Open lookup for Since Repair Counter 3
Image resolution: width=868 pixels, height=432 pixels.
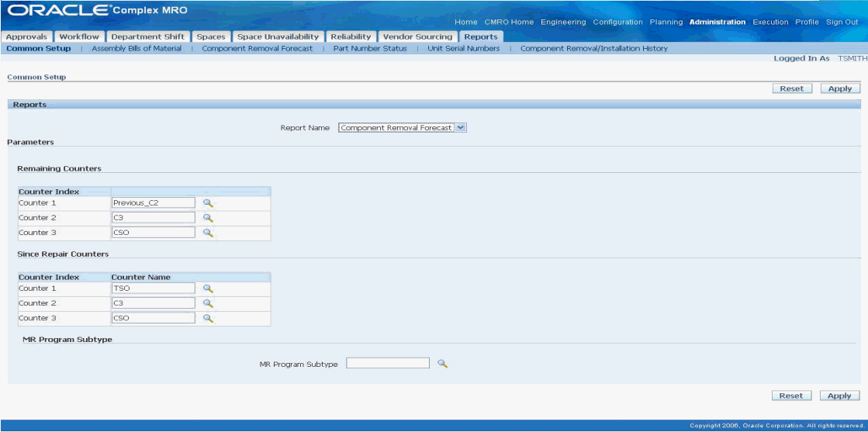(x=208, y=319)
